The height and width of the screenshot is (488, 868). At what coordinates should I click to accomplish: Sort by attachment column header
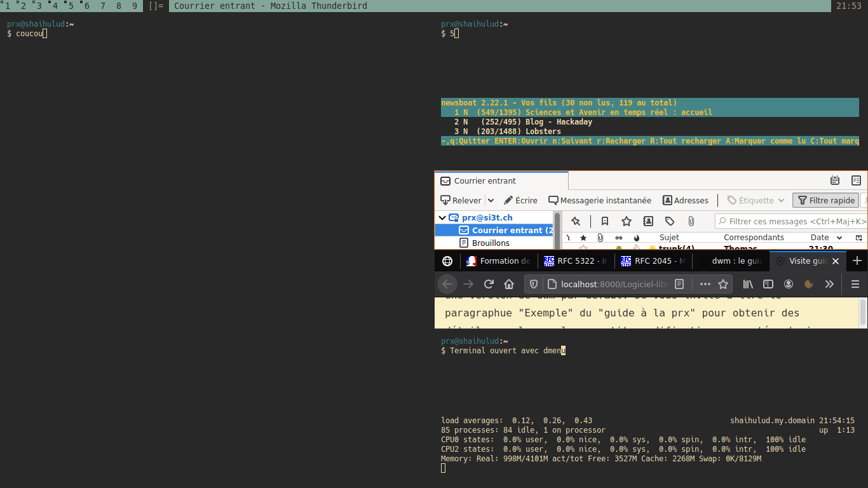600,238
